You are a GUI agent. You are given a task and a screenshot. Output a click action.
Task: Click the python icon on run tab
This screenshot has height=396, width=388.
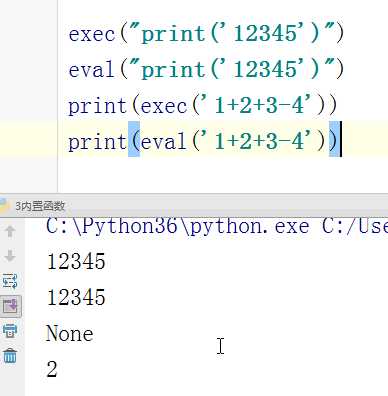(x=4, y=206)
